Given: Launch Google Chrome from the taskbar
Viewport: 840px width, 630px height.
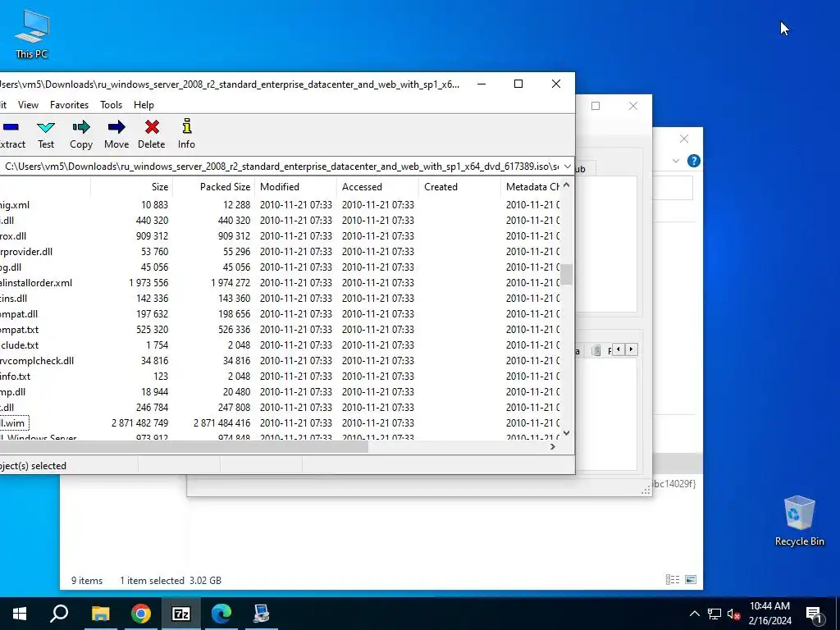Looking at the screenshot, I should [x=140, y=614].
